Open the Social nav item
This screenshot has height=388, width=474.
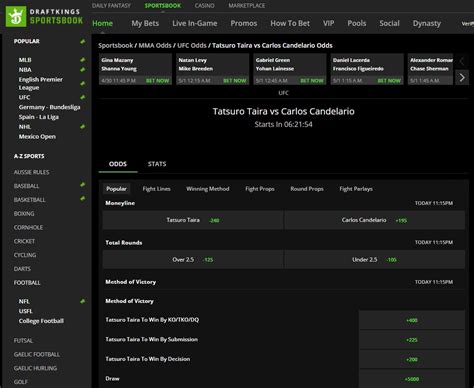point(389,23)
